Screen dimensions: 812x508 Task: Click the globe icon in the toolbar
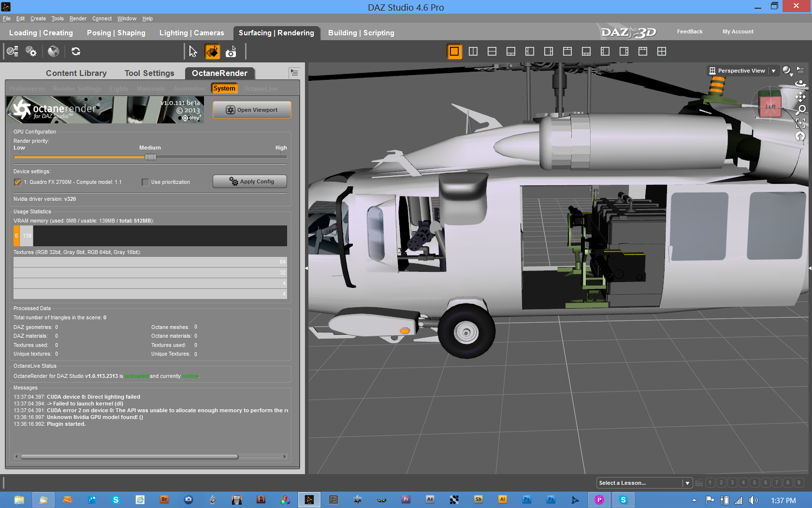(53, 51)
